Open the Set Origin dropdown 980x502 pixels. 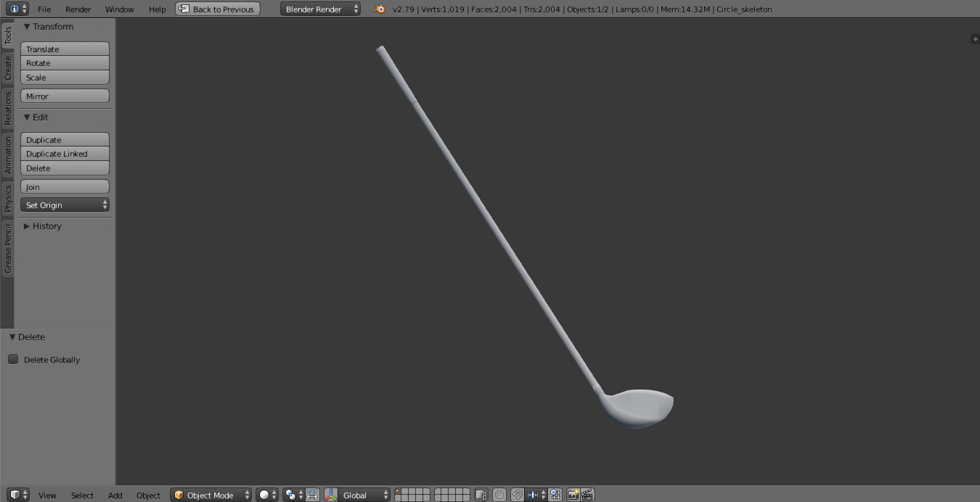coord(65,205)
